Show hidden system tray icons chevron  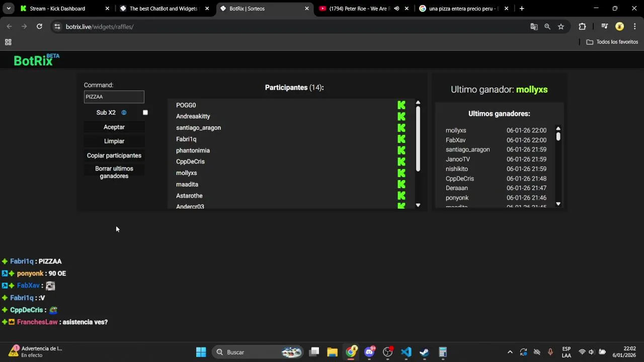coord(510,352)
